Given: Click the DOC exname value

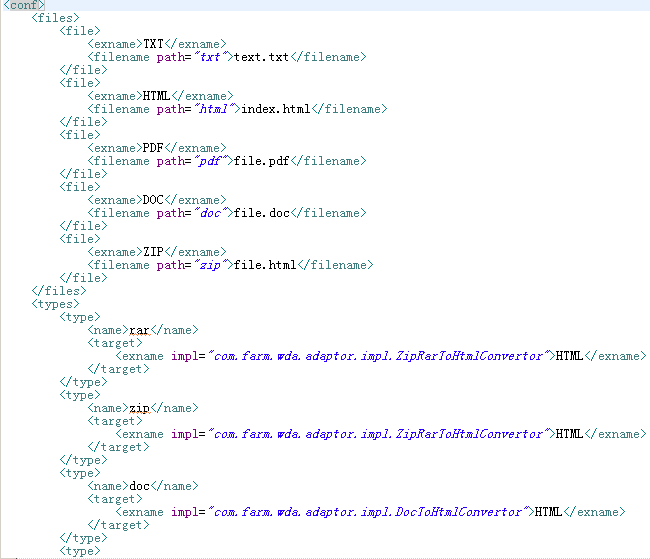Looking at the screenshot, I should coord(154,200).
